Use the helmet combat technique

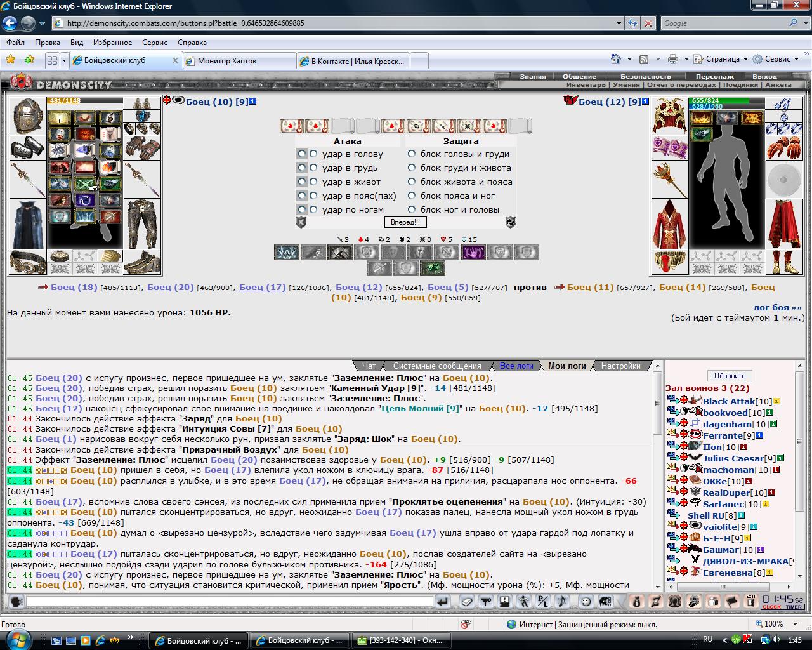point(419,252)
